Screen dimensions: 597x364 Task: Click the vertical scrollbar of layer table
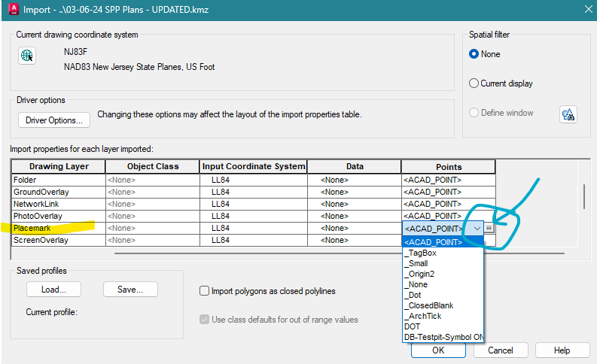pyautogui.click(x=583, y=196)
